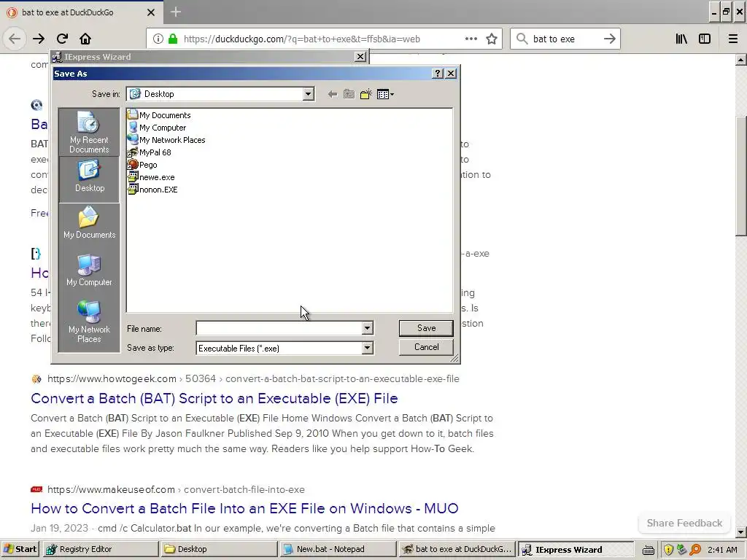Go forward in the browser
Viewport: 747px width, 560px height.
coord(39,39)
